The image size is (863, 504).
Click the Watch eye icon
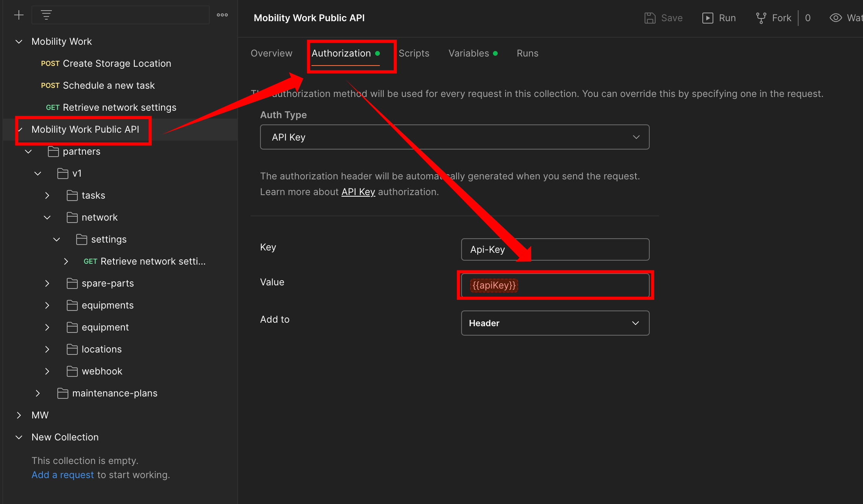pyautogui.click(x=836, y=18)
